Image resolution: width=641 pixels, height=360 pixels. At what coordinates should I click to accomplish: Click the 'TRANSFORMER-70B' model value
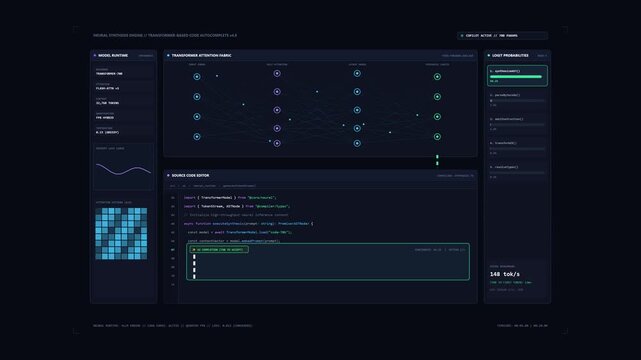click(x=109, y=74)
